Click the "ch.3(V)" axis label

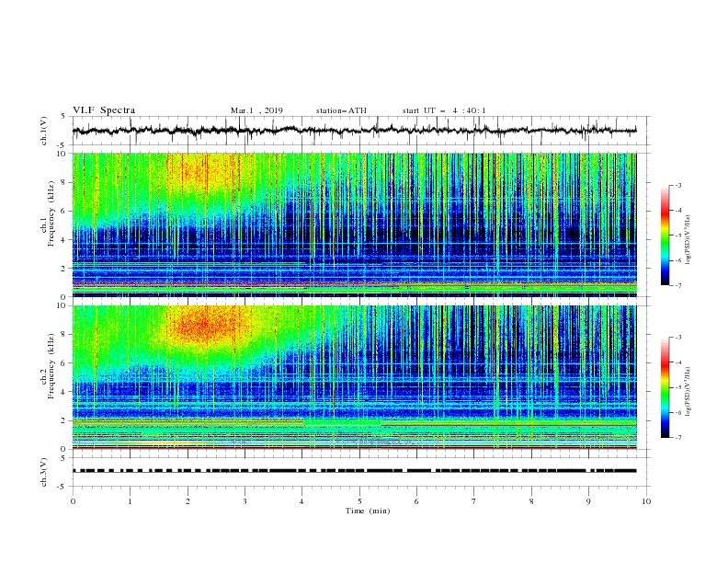(x=44, y=472)
